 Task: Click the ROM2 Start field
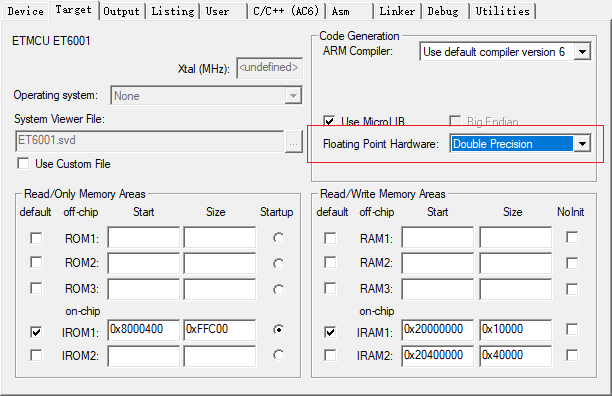[144, 263]
